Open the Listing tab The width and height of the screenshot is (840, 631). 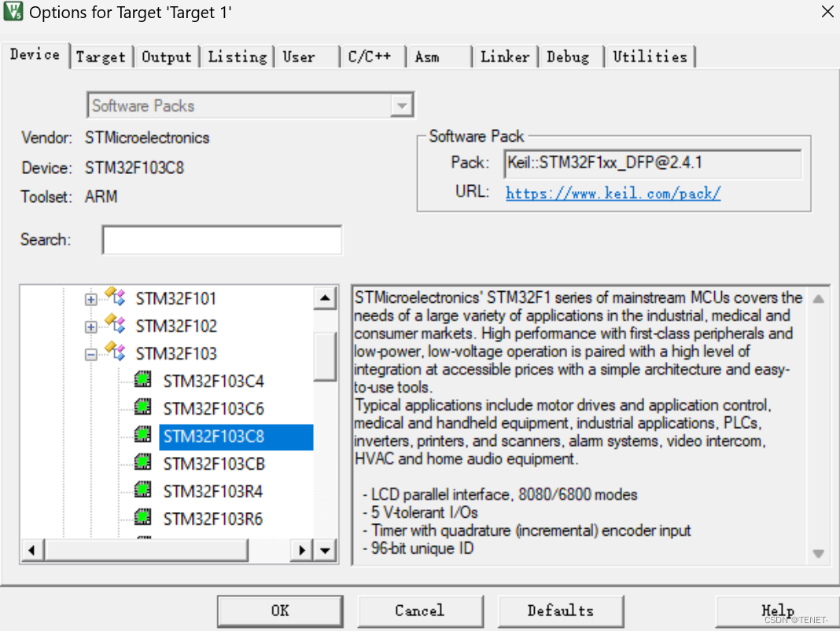pyautogui.click(x=238, y=57)
